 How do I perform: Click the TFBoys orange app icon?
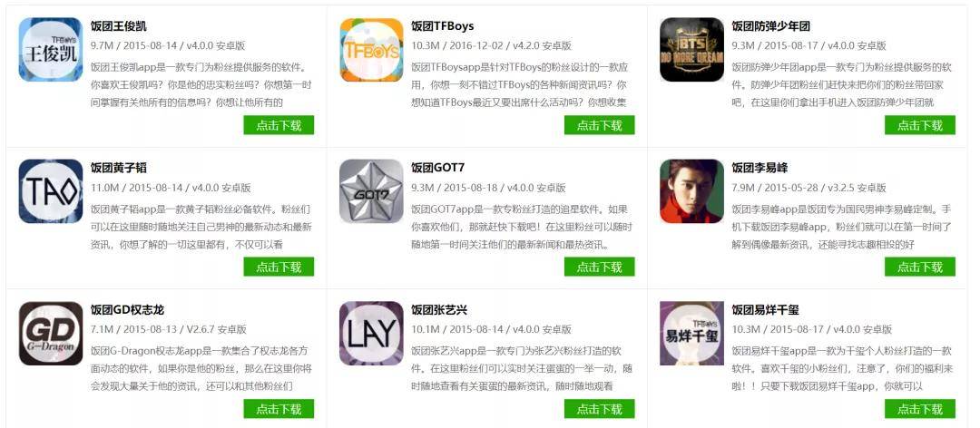(x=371, y=49)
